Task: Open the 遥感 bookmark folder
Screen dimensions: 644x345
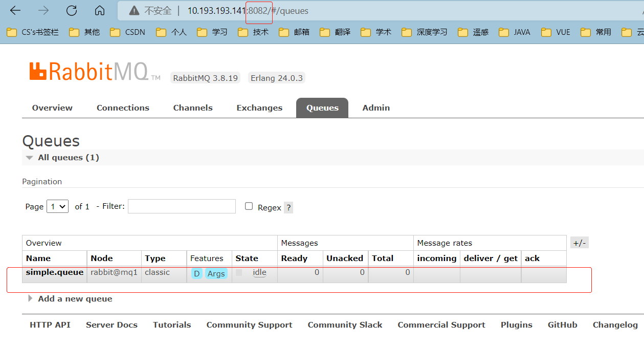Action: tap(473, 32)
